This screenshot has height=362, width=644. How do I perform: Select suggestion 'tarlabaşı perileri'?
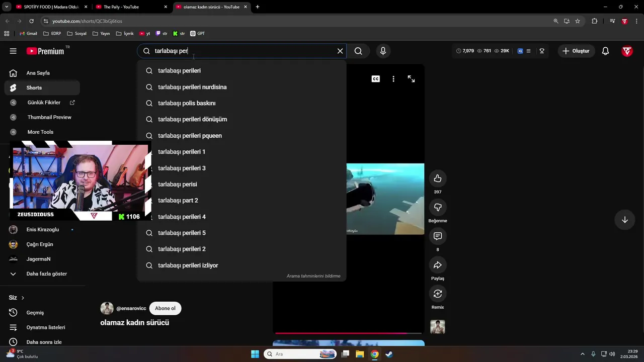242,71
